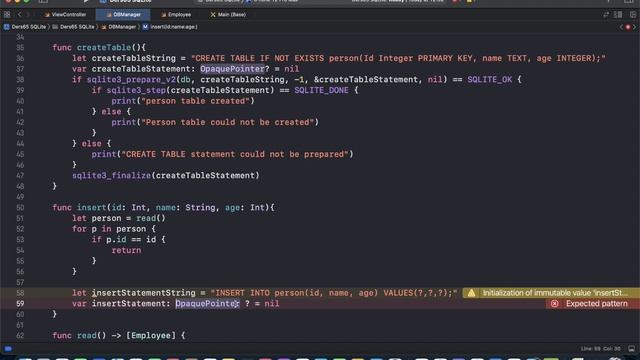Click "SQLITE_DONE" on line 39

tap(321, 90)
